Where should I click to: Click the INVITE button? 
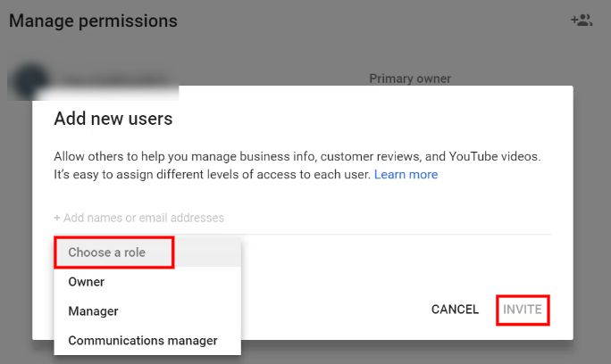pos(523,310)
